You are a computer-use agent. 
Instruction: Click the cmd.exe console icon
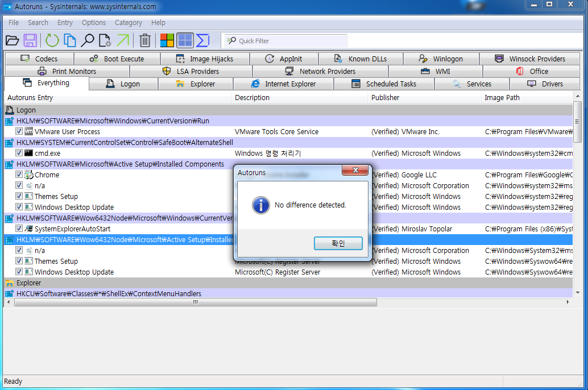click(28, 153)
